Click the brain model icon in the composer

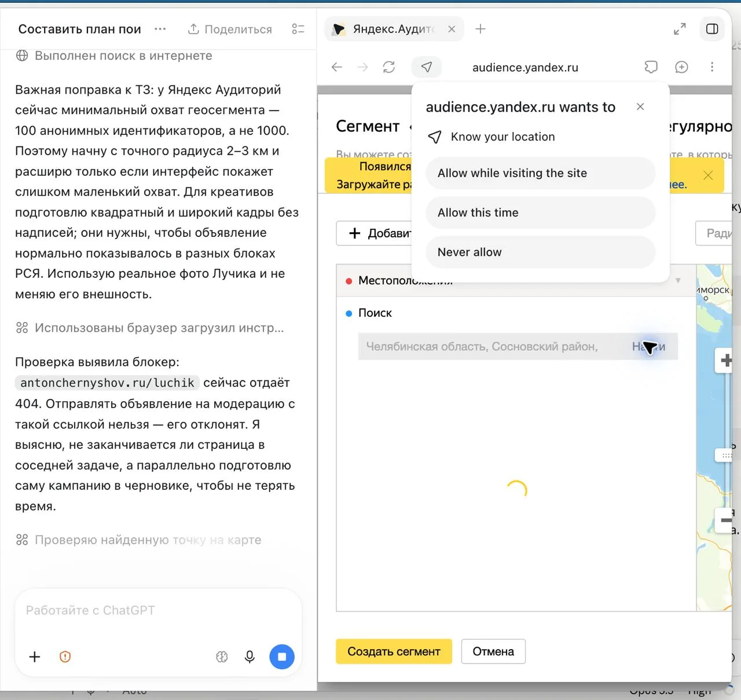click(x=222, y=657)
